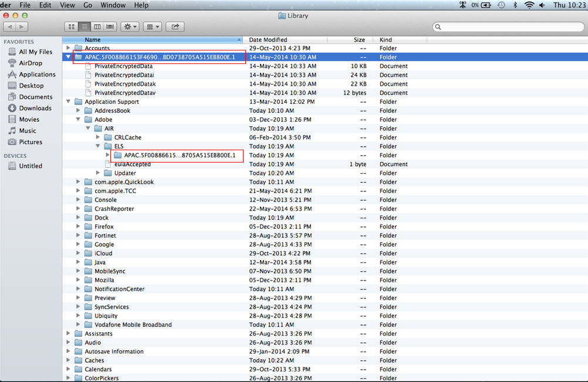Collapse the ELS folder
Image resolution: width=588 pixels, height=382 pixels.
(x=98, y=147)
